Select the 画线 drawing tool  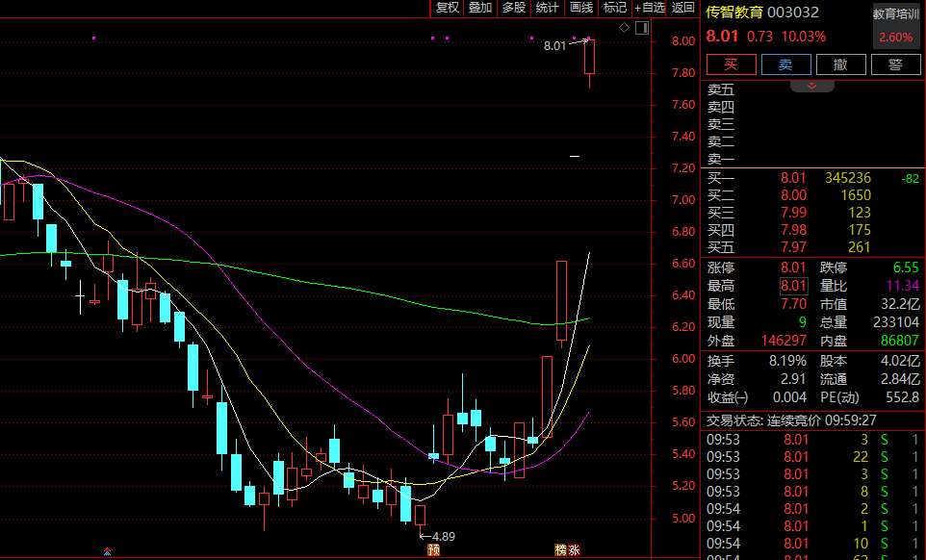pyautogui.click(x=581, y=8)
